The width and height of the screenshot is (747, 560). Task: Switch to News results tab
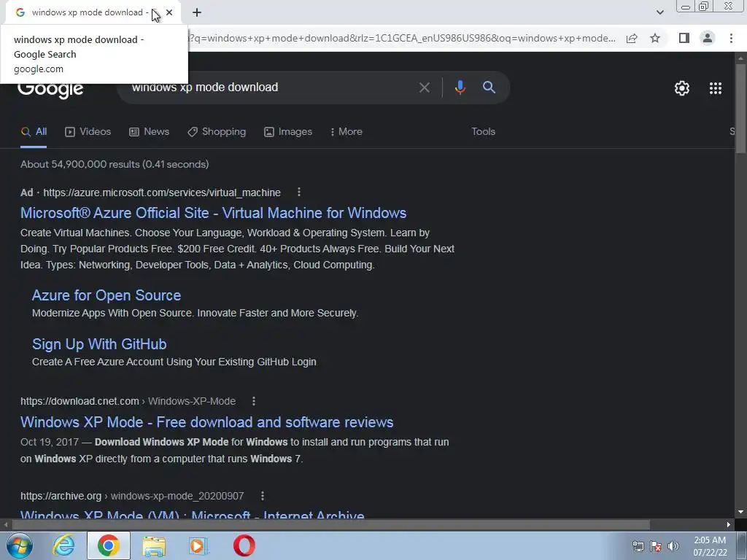tap(149, 132)
